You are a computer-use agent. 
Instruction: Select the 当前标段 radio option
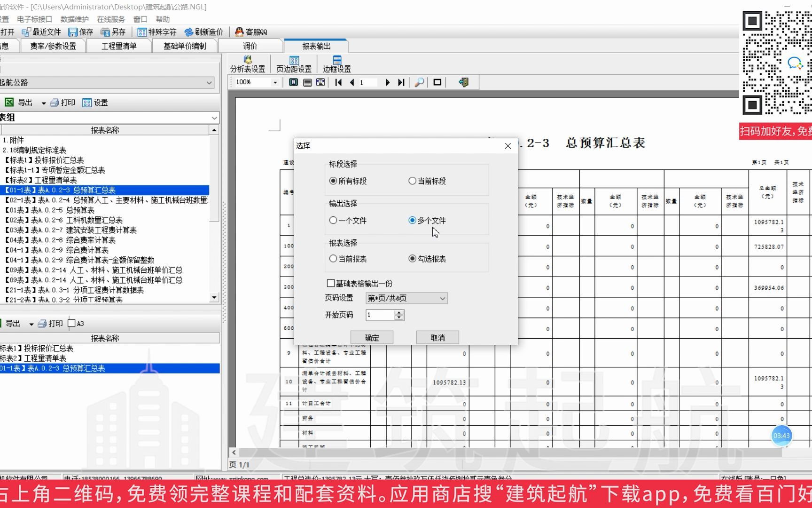point(427,181)
